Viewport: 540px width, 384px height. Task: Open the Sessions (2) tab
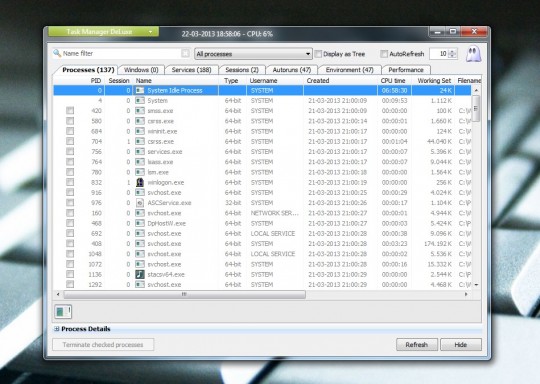coord(242,70)
